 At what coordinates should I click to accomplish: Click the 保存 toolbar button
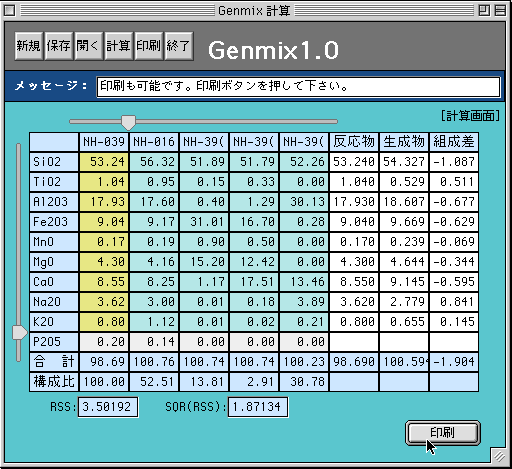pyautogui.click(x=59, y=46)
